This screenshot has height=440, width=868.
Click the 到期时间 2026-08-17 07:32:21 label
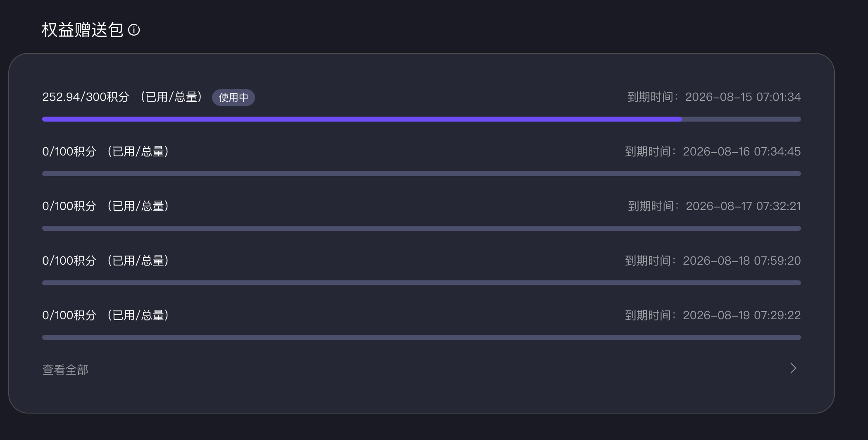714,206
